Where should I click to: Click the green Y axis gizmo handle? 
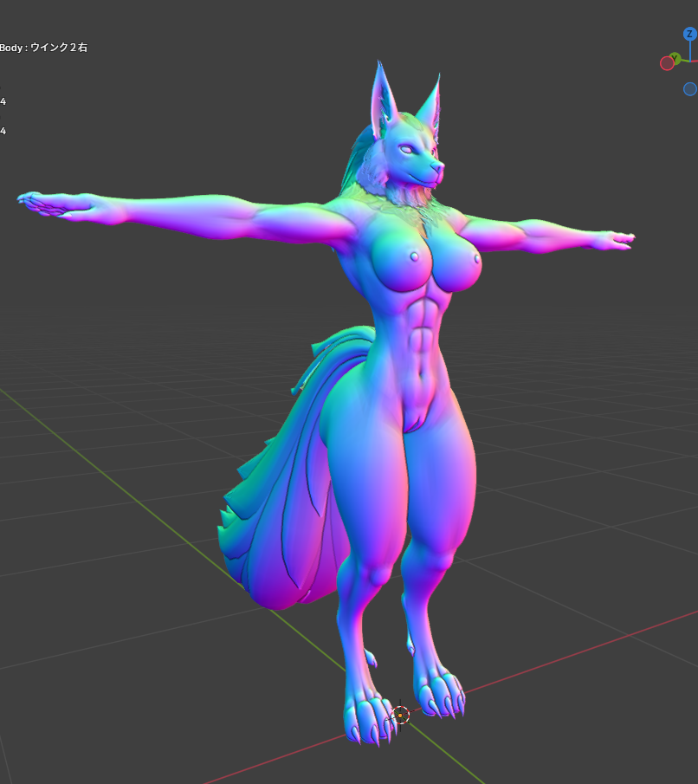point(675,58)
